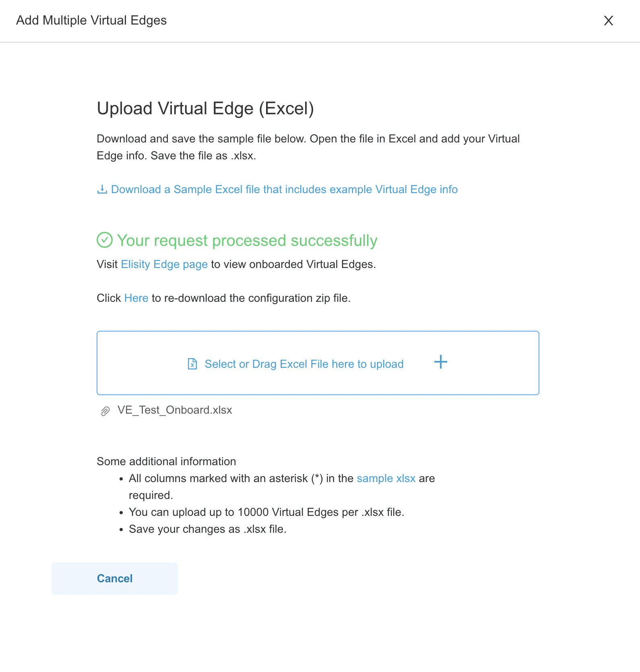Cancel the Virtual Edge upload
The height and width of the screenshot is (672, 640).
(115, 579)
